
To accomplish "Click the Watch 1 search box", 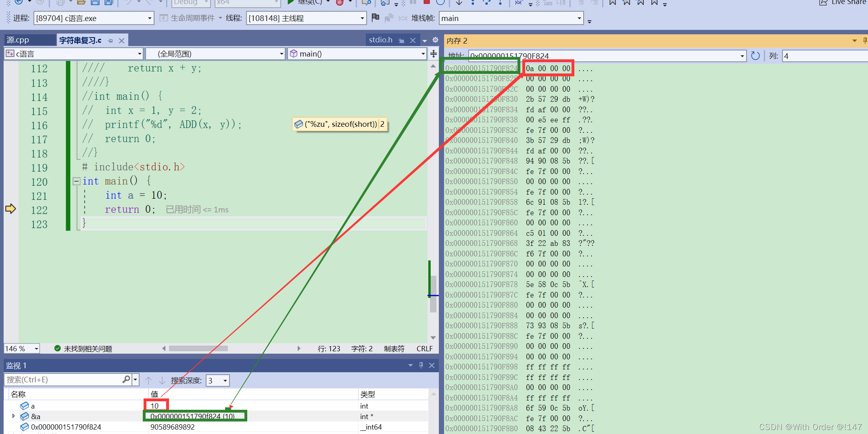I will point(64,379).
